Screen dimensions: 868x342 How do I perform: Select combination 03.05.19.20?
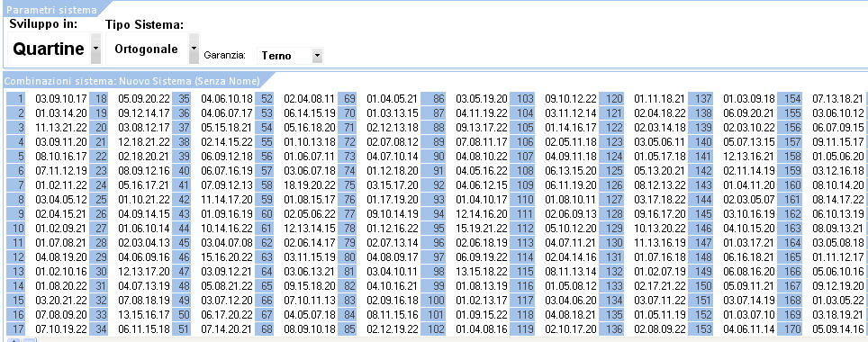pyautogui.click(x=482, y=99)
